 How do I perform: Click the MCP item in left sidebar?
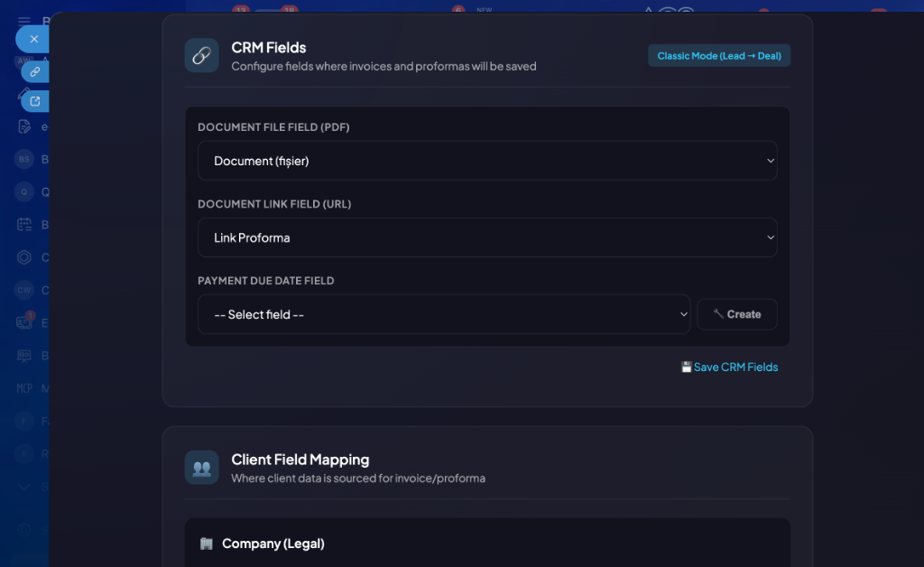click(x=24, y=388)
